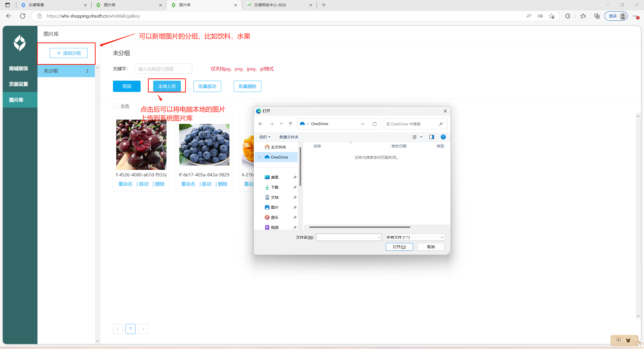Click the 本地上传 button
Viewport: 644px width, 349px height.
(x=167, y=86)
